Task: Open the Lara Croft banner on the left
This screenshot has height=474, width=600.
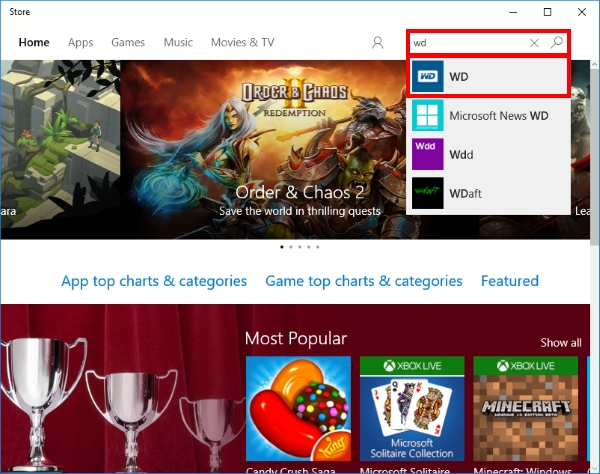Action: pyautogui.click(x=60, y=149)
